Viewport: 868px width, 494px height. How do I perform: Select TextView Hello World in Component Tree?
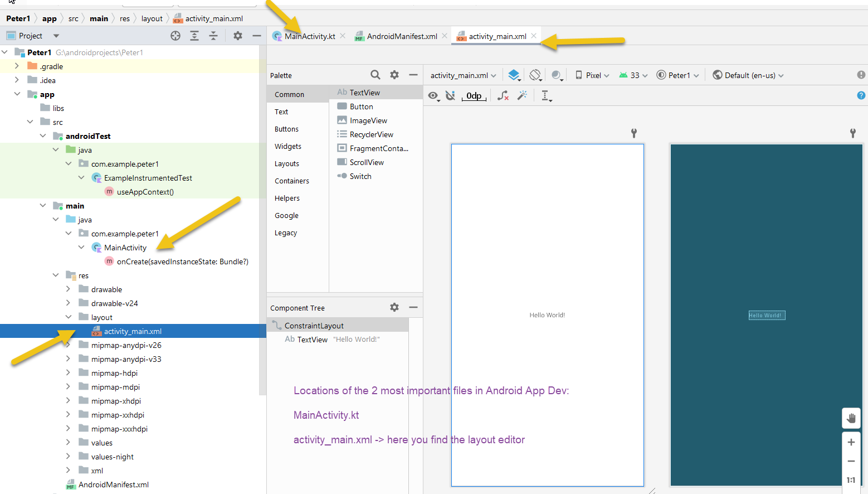click(x=338, y=339)
